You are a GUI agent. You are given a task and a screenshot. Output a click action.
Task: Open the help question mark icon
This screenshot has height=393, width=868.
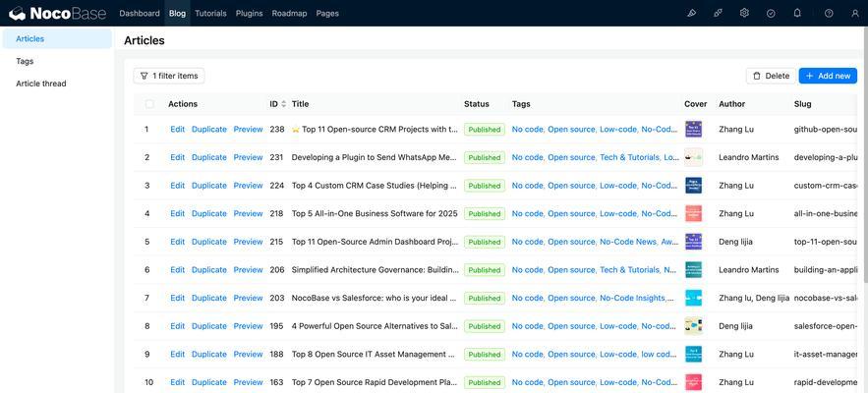pyautogui.click(x=829, y=14)
